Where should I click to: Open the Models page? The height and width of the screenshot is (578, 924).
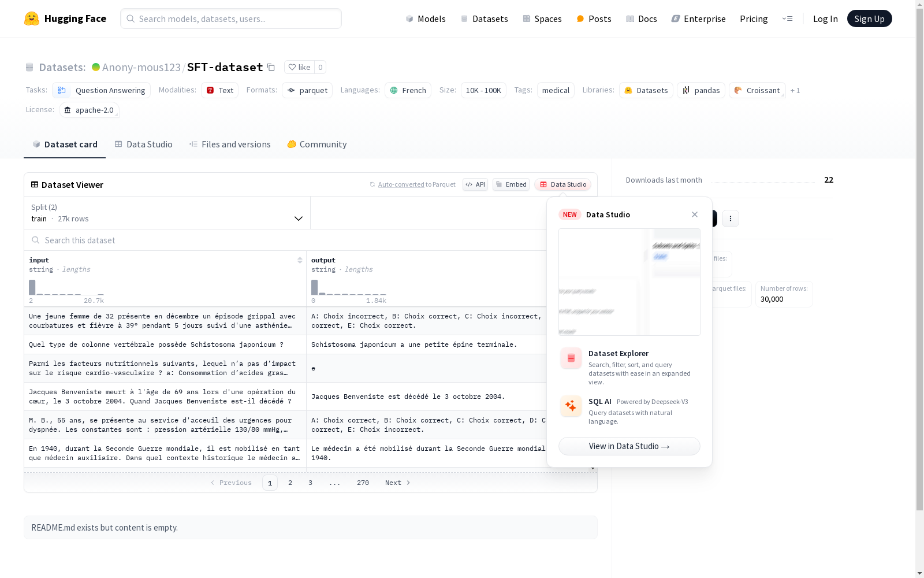(426, 18)
